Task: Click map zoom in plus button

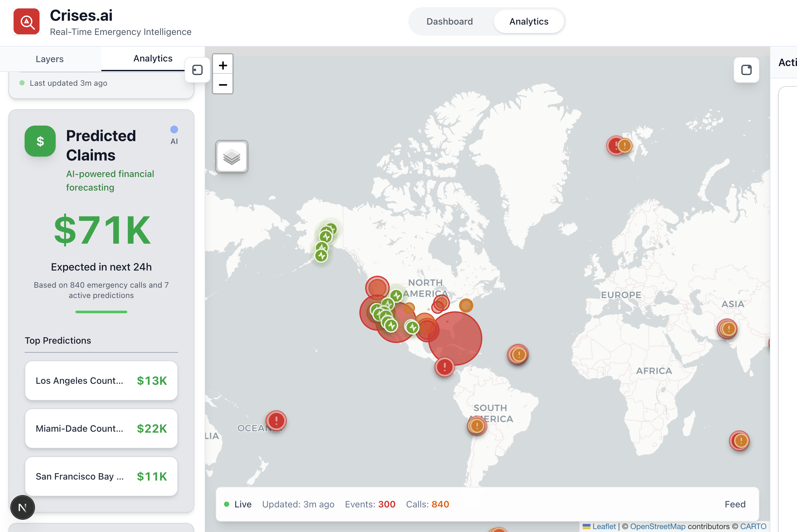Action: coord(223,65)
